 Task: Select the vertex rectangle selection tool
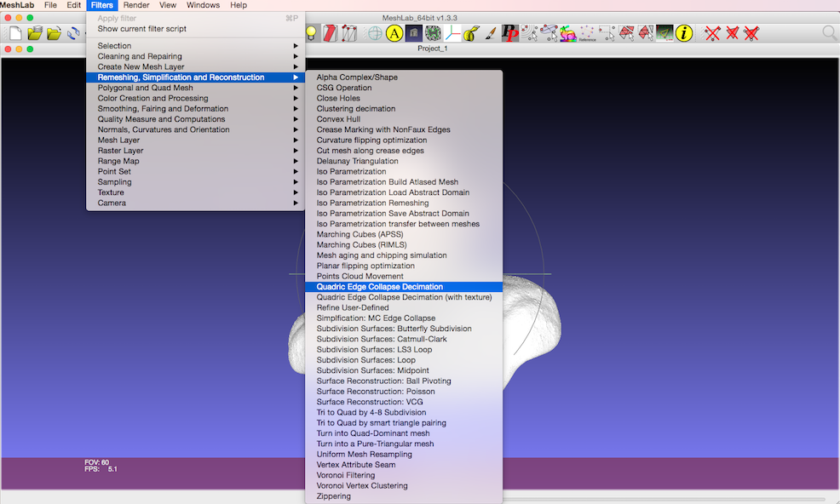tap(607, 33)
